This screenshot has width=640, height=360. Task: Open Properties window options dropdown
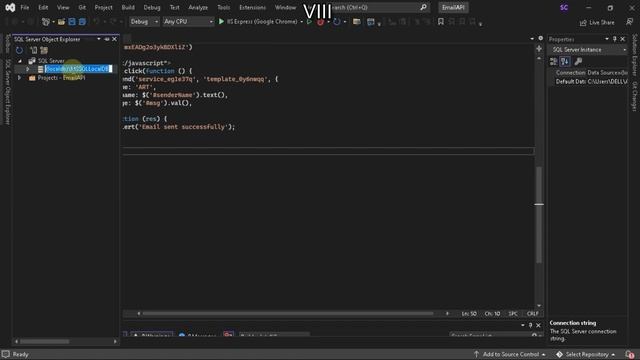click(x=607, y=39)
